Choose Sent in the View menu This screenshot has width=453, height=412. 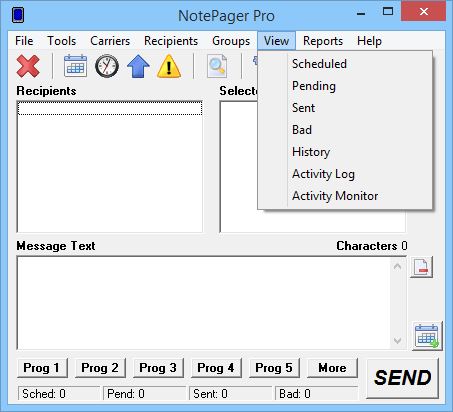pos(345,108)
